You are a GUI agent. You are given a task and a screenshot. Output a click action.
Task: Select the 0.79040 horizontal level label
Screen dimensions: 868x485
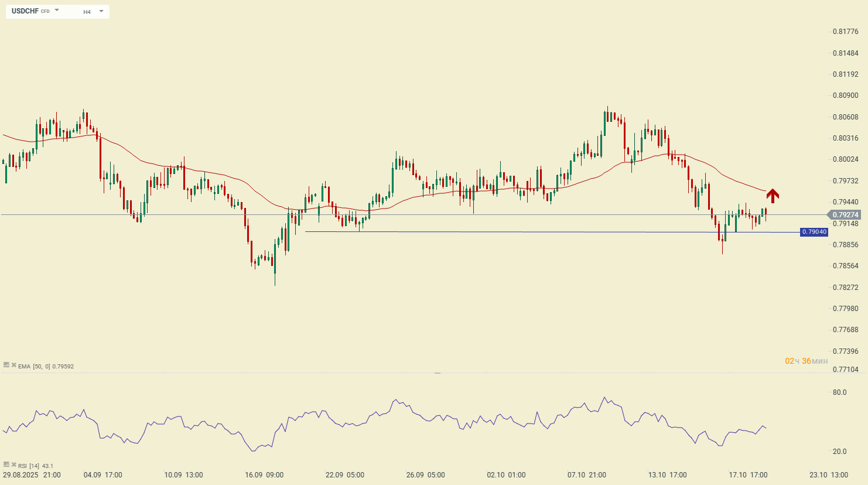coord(814,232)
